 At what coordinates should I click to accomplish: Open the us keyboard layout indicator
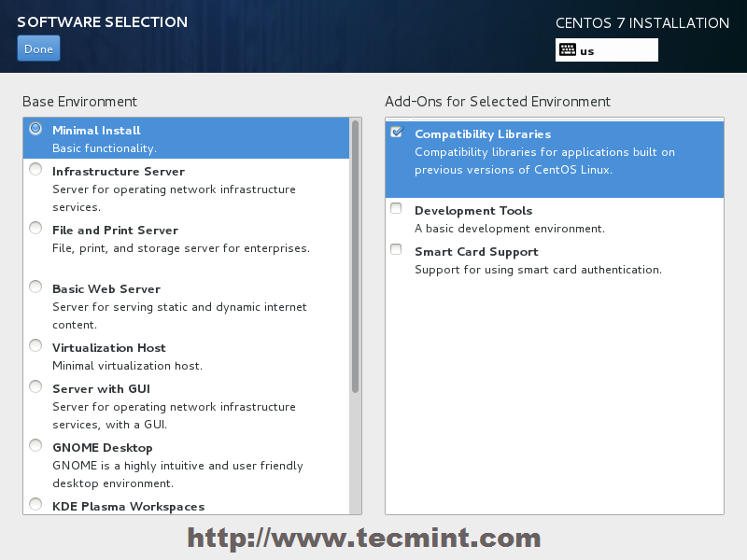pos(606,50)
